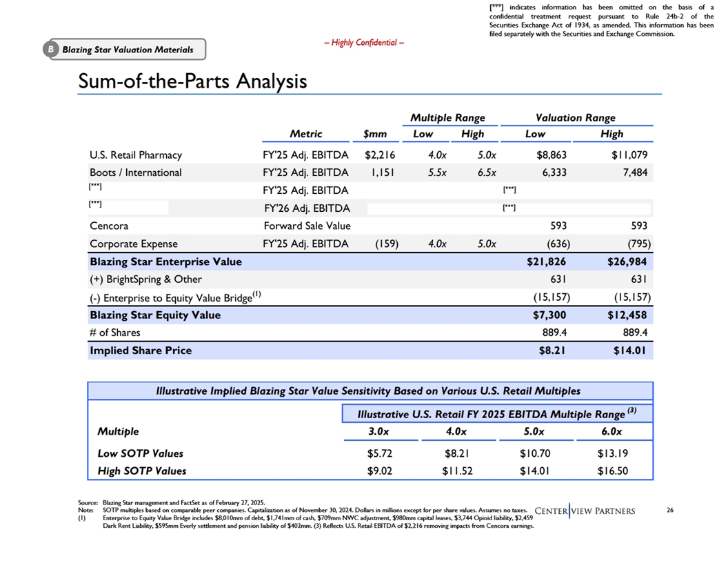The height and width of the screenshot is (563, 728).
Task: Click the U.S. Retail Pharmacy row label
Action: [x=136, y=155]
